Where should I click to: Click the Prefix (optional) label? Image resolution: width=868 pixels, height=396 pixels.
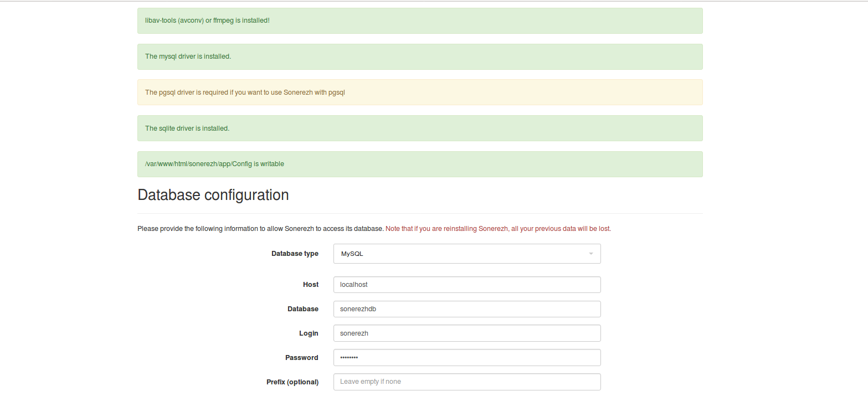[292, 382]
